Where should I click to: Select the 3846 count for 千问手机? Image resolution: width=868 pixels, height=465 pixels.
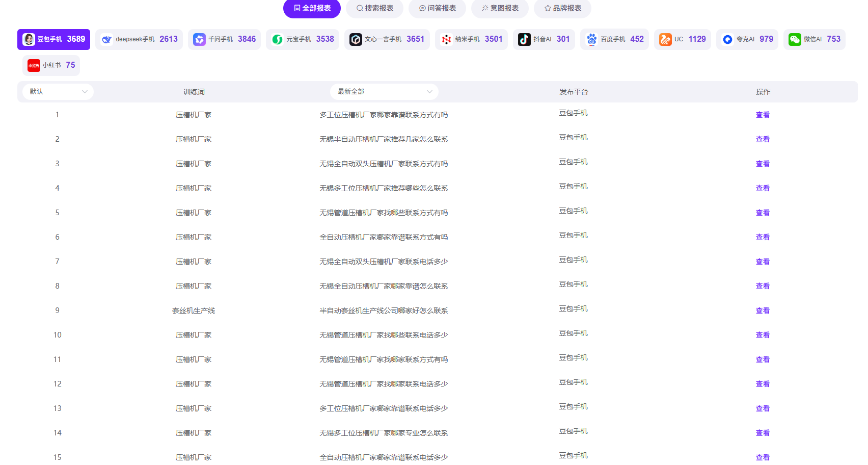coord(247,39)
